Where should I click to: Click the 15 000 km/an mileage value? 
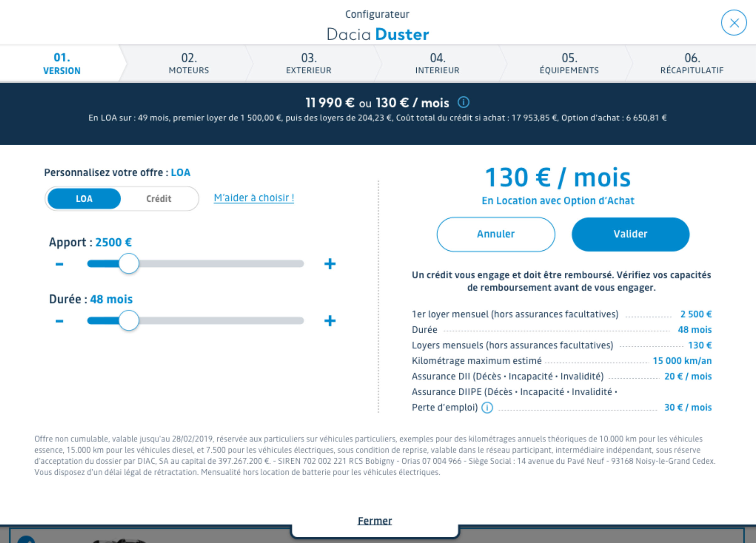682,361
